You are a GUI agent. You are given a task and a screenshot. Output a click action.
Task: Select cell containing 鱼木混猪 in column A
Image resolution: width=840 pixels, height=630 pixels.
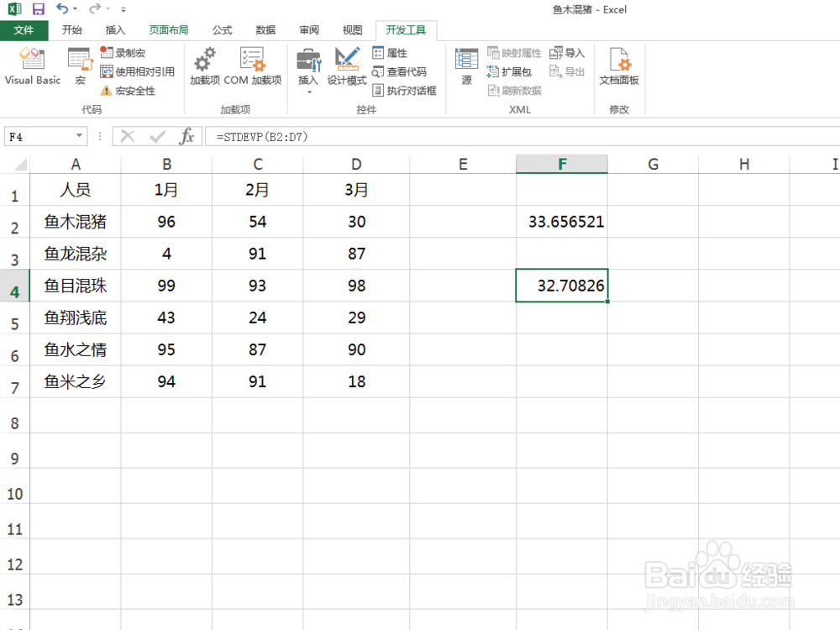tap(76, 222)
